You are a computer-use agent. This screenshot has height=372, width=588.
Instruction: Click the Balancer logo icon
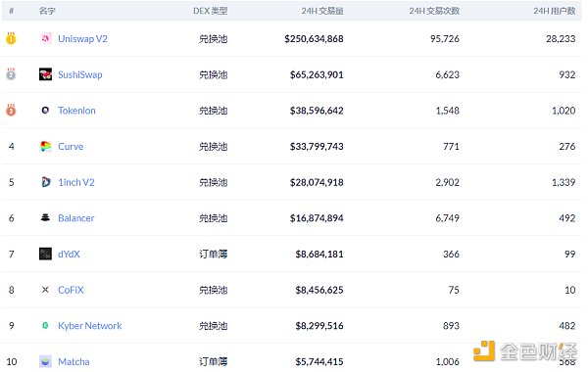tap(45, 217)
